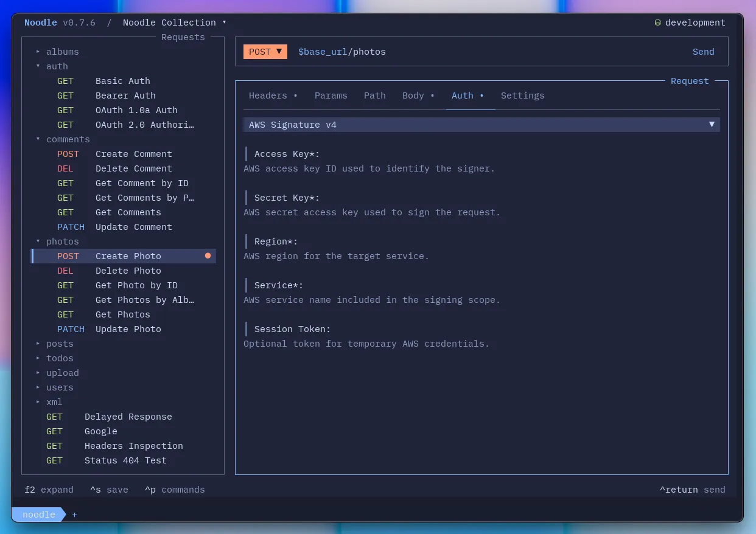
Task: Open the GET Get Photos request
Action: point(123,314)
